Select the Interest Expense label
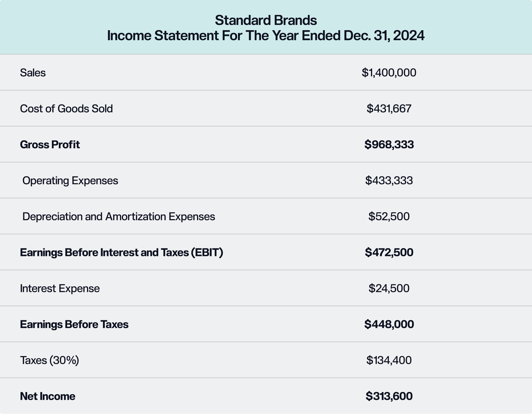The height and width of the screenshot is (414, 532). pos(60,288)
